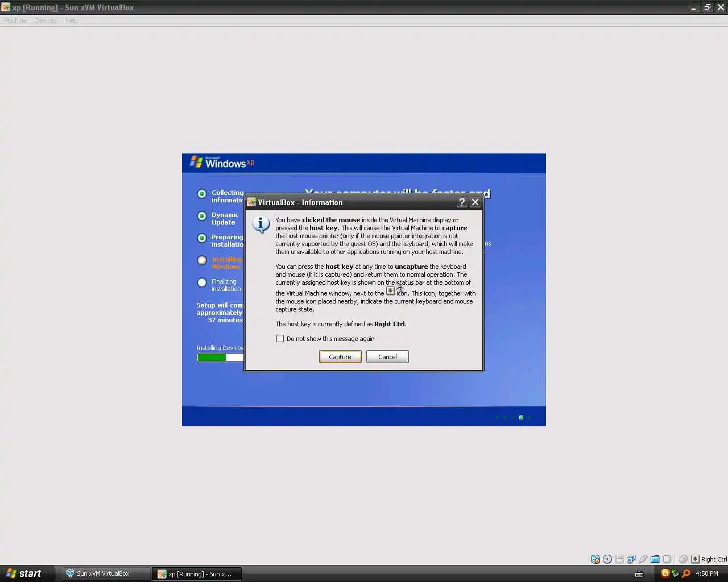Click the host key arrow icon inside dialog text
This screenshot has height=582, width=728.
coord(390,291)
